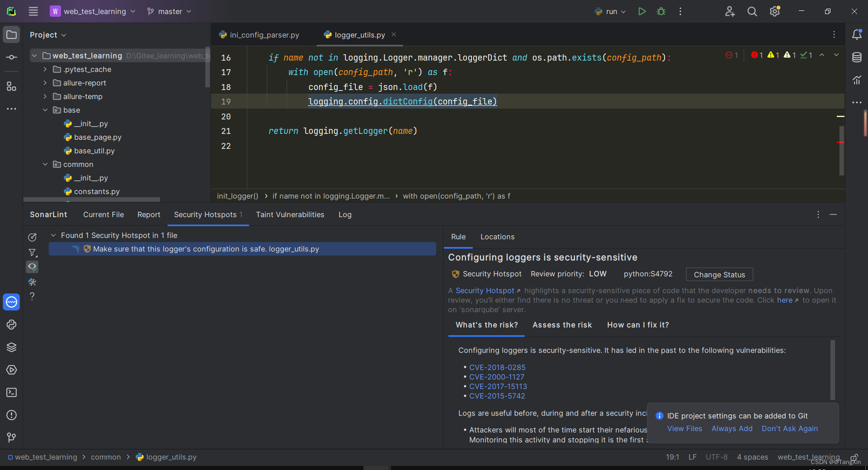Close the logger_utils.py editor tab
This screenshot has width=868, height=470.
[x=394, y=34]
